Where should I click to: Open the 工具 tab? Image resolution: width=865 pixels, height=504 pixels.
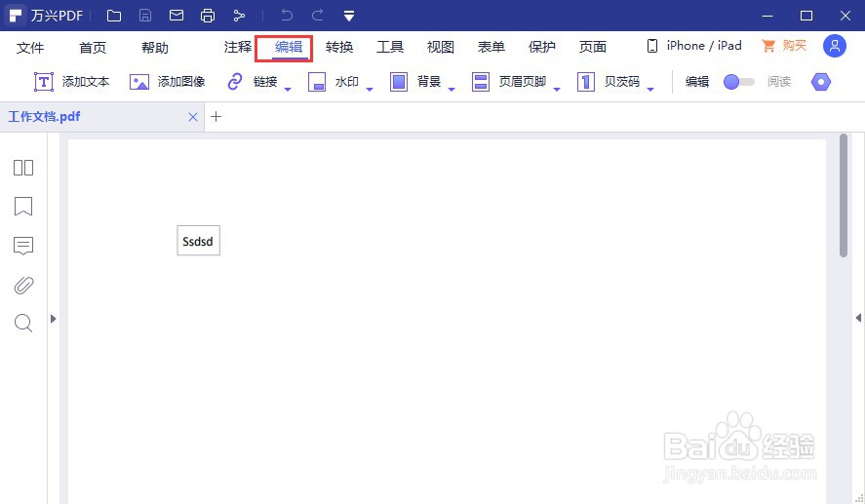390,48
